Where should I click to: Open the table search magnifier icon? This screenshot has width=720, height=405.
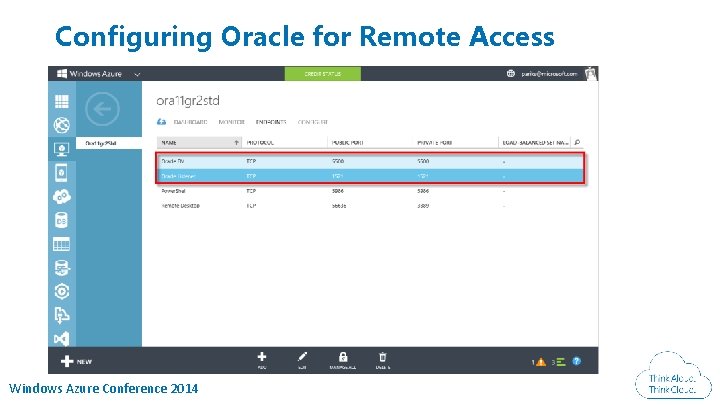(x=577, y=142)
